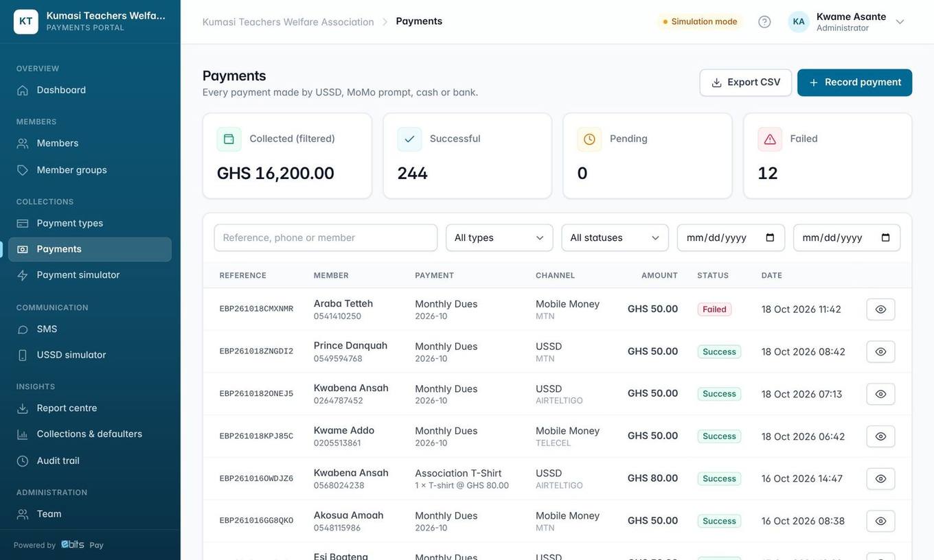The width and height of the screenshot is (934, 560).
Task: Click the KA user avatar
Action: coord(799,21)
